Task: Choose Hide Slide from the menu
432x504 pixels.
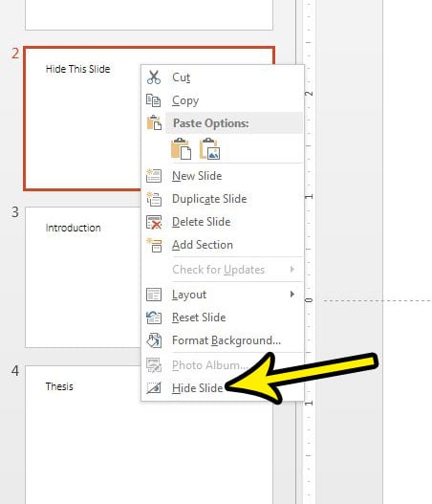Action: [223, 388]
